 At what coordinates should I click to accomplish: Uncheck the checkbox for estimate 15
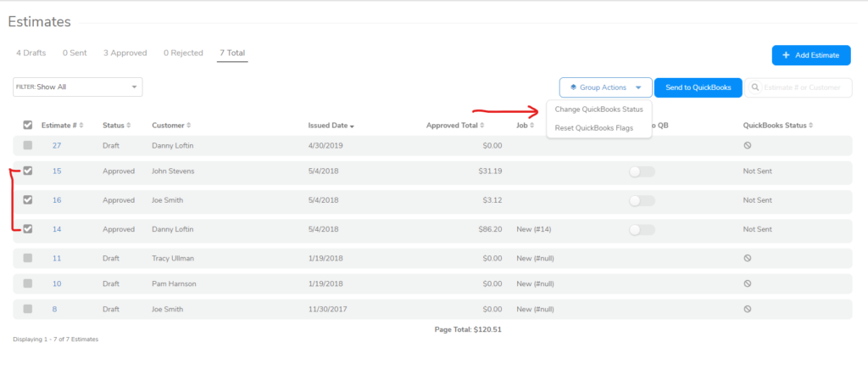point(28,171)
